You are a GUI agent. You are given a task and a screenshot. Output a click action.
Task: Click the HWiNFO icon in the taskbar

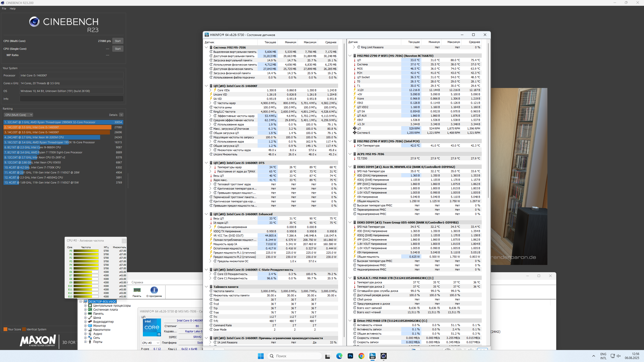[x=372, y=356]
